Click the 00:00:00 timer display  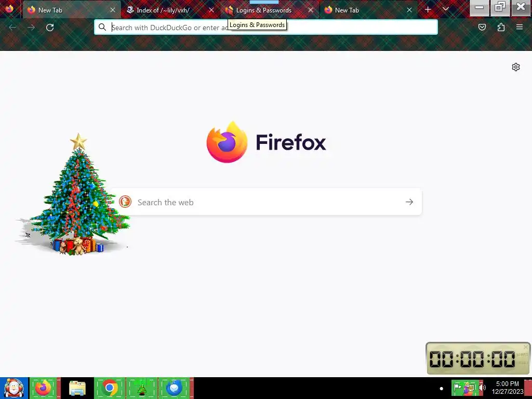[x=472, y=359]
